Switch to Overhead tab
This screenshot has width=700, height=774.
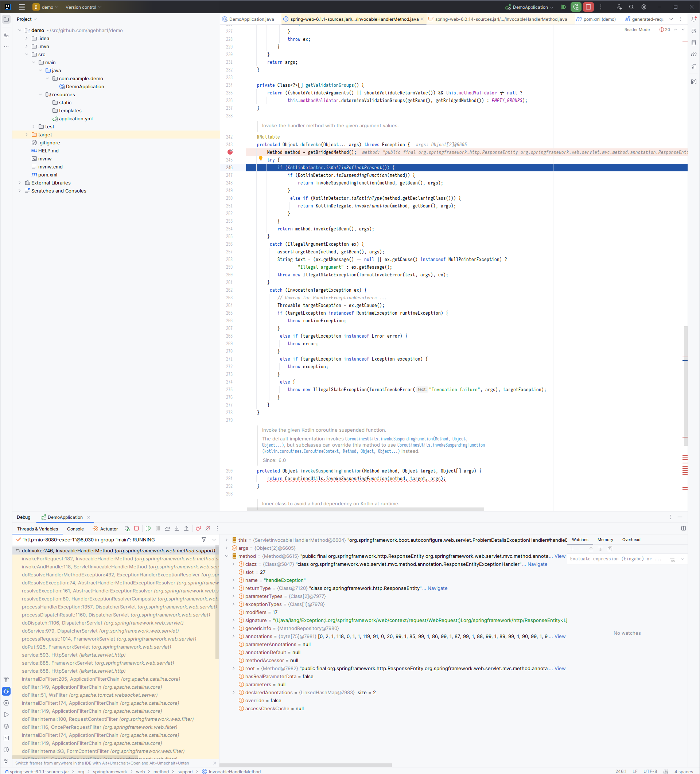(631, 540)
